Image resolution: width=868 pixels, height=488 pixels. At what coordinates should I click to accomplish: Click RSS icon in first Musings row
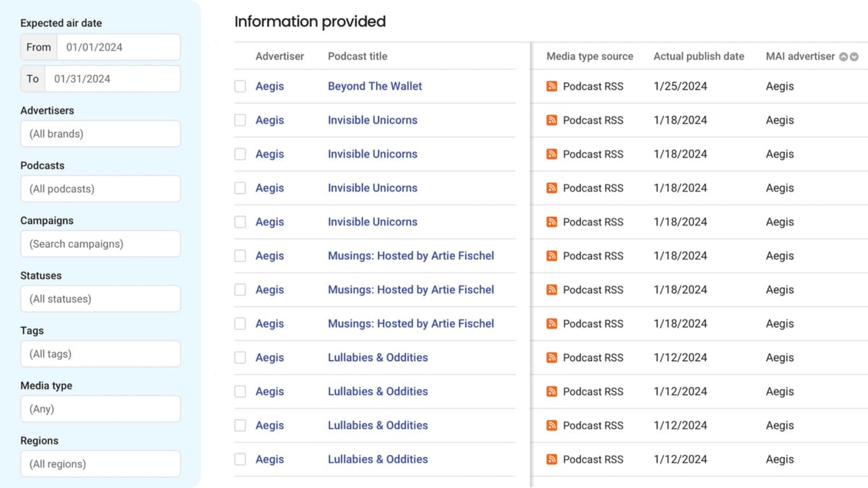pyautogui.click(x=552, y=256)
